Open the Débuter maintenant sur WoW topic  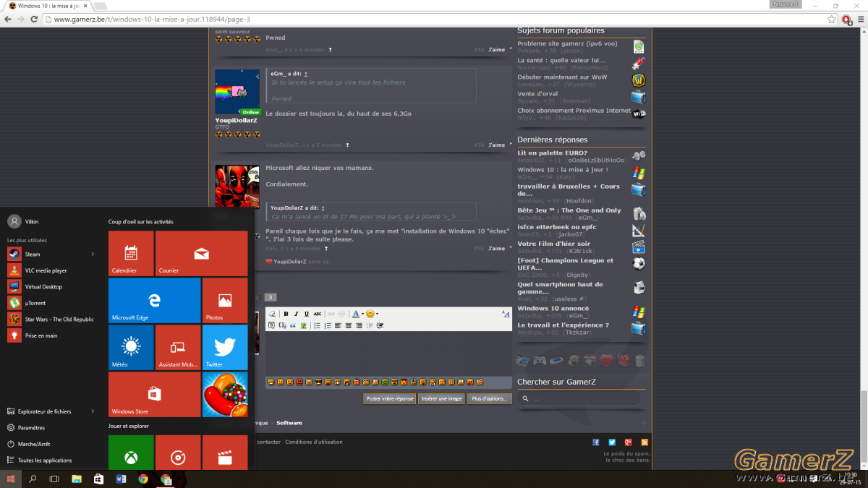tap(562, 77)
